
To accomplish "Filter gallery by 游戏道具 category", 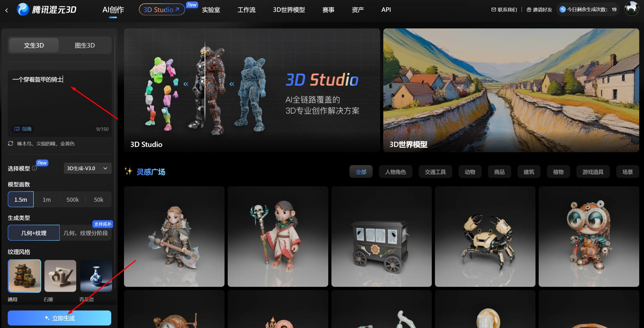I will (593, 172).
